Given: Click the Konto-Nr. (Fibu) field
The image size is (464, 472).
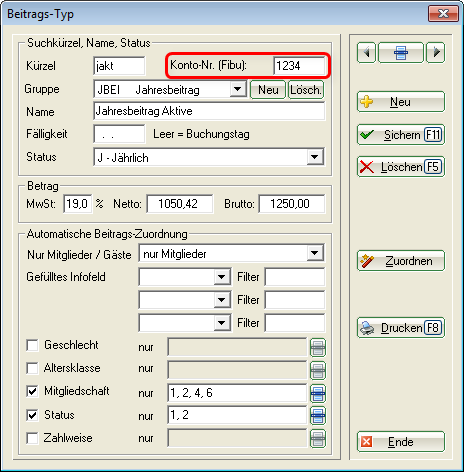Looking at the screenshot, I should pos(299,66).
